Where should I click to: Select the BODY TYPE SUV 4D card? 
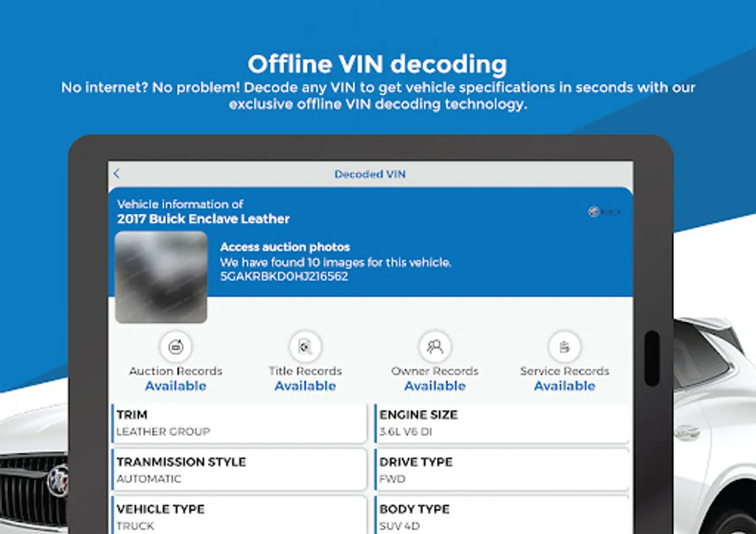pyautogui.click(x=502, y=515)
